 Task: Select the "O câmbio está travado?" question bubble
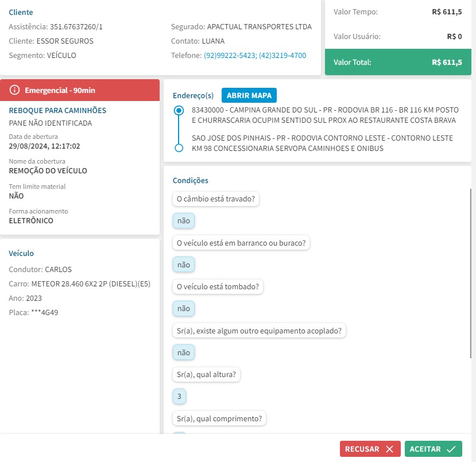[216, 199]
